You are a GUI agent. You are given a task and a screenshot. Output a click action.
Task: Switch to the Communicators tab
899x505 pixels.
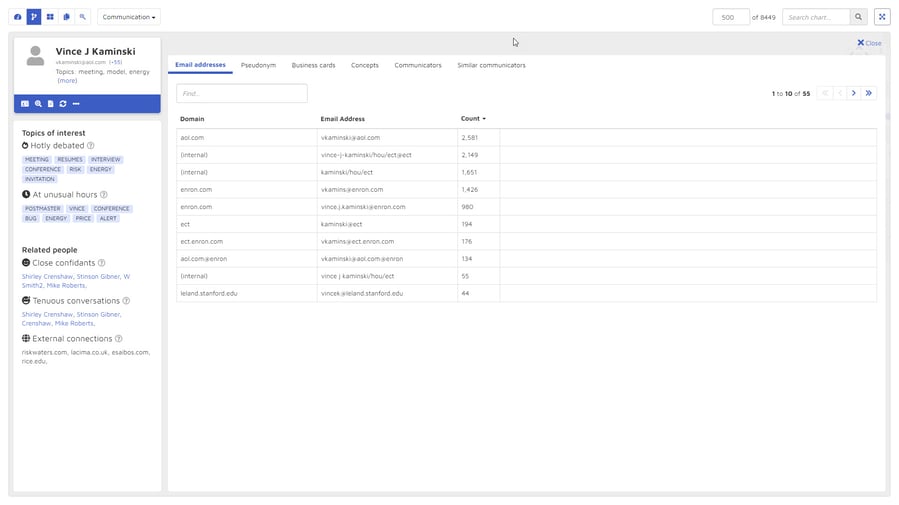point(418,65)
